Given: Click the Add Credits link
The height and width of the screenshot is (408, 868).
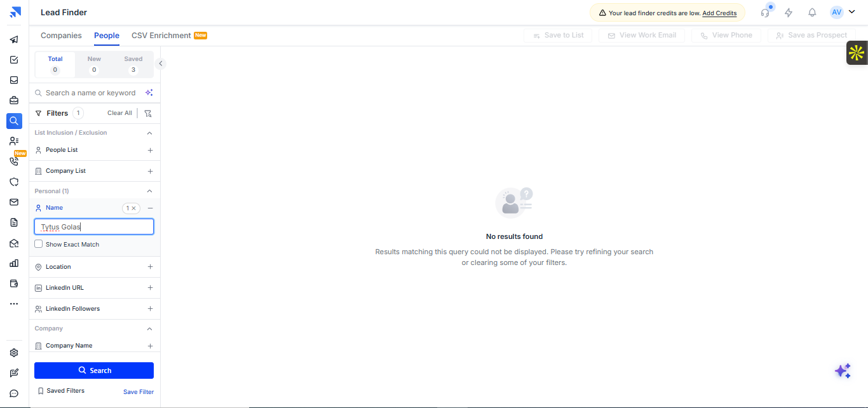Looking at the screenshot, I should pyautogui.click(x=719, y=13).
